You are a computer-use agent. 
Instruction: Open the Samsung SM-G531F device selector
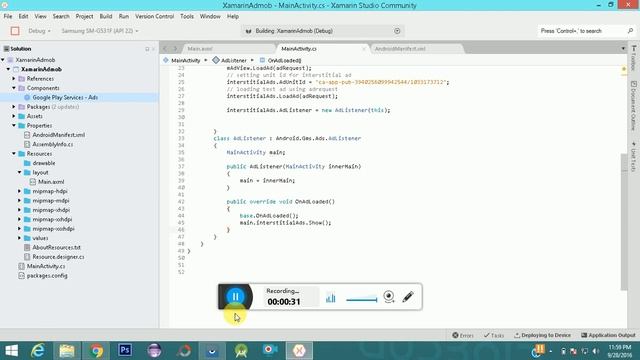100,31
